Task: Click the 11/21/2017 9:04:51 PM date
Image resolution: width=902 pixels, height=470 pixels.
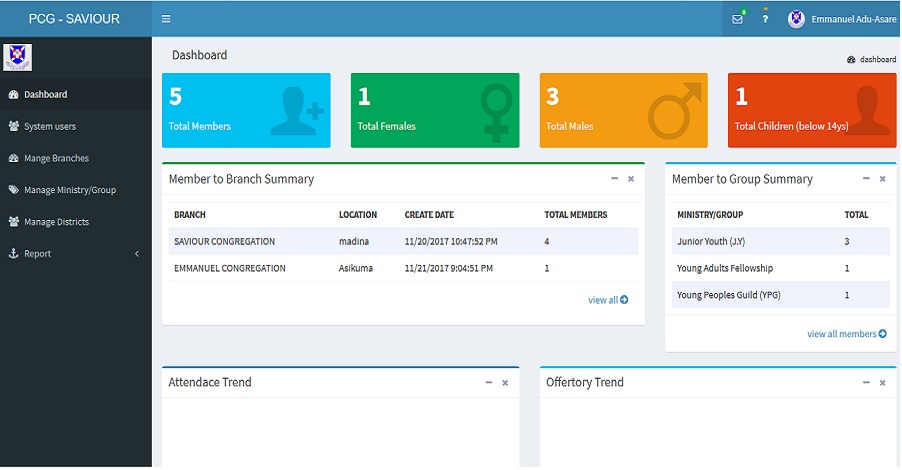Action: click(449, 268)
